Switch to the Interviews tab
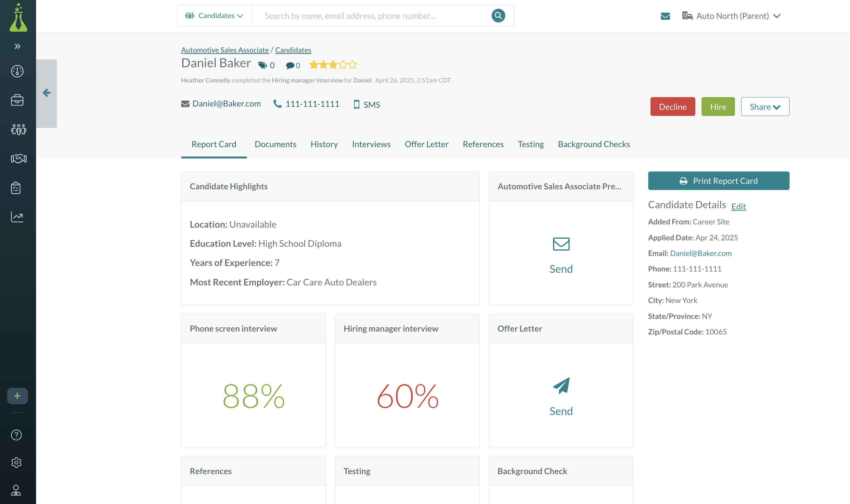 point(371,144)
